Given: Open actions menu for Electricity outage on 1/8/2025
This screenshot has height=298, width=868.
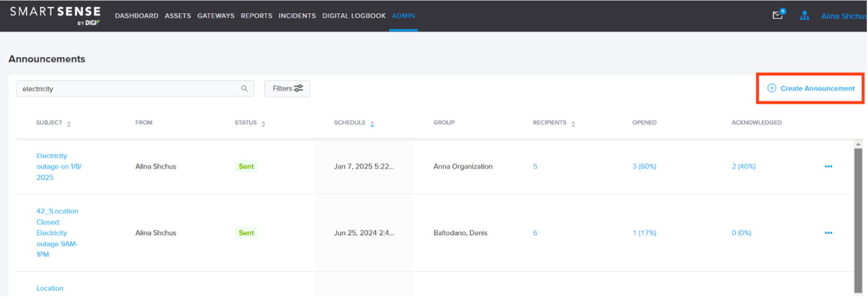Looking at the screenshot, I should 829,166.
